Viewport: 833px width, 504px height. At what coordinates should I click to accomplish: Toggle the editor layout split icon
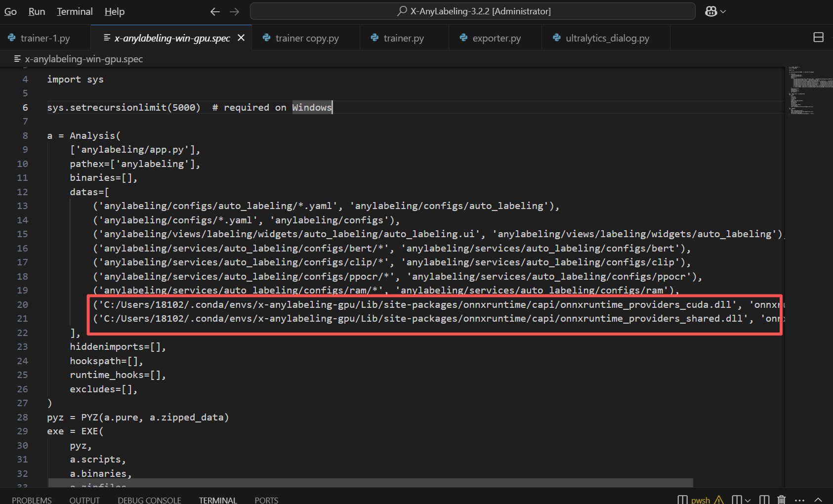(818, 38)
